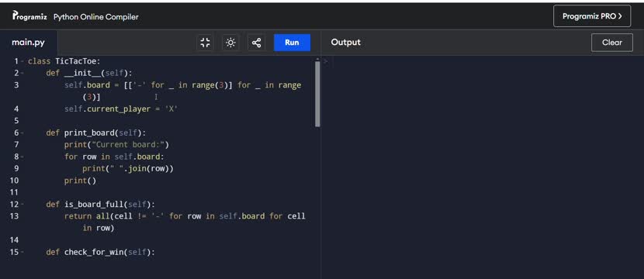Toggle light theme with the sun icon

pos(230,43)
